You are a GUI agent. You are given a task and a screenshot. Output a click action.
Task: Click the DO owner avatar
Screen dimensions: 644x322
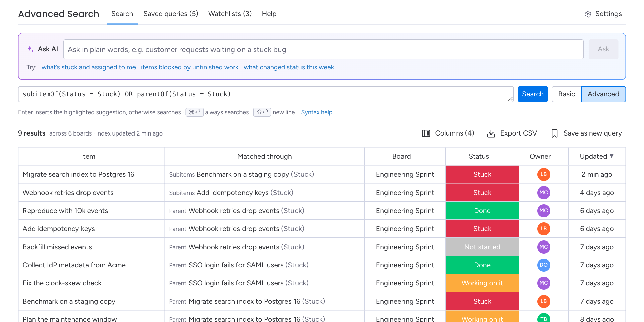[x=543, y=265]
